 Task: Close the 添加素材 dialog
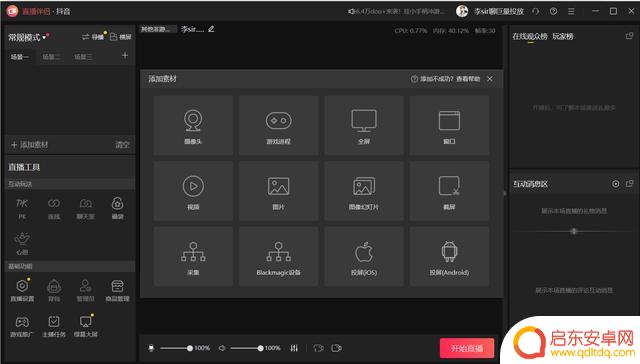point(490,79)
